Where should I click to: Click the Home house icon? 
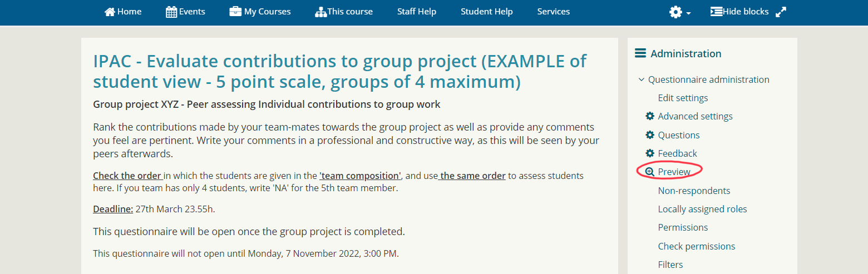[110, 12]
